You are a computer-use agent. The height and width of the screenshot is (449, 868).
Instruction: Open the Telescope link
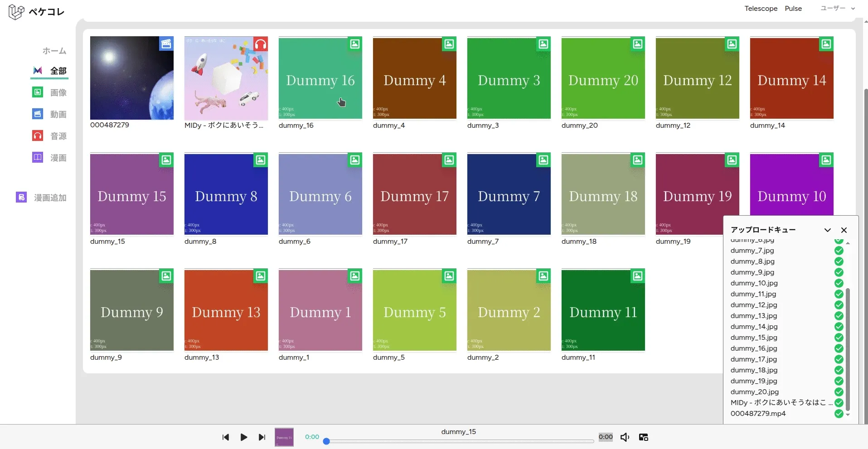pyautogui.click(x=761, y=9)
